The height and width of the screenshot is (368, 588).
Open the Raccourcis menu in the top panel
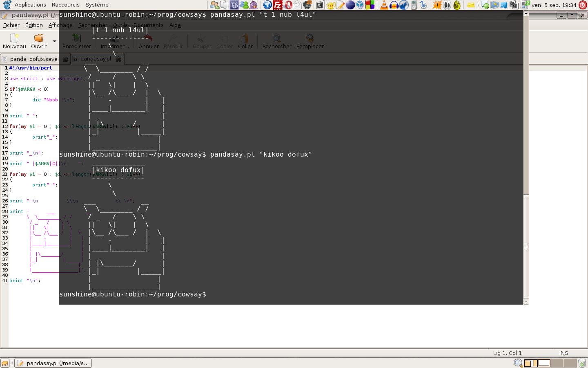click(x=65, y=5)
